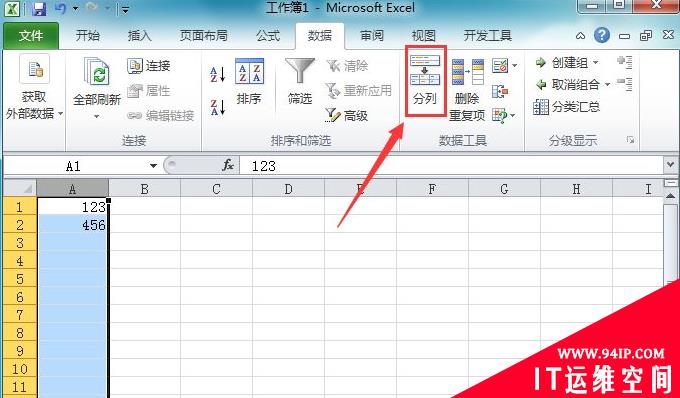This screenshot has width=680, height=398.
Task: Sort descending with the Z-A icon
Action: coord(218,107)
